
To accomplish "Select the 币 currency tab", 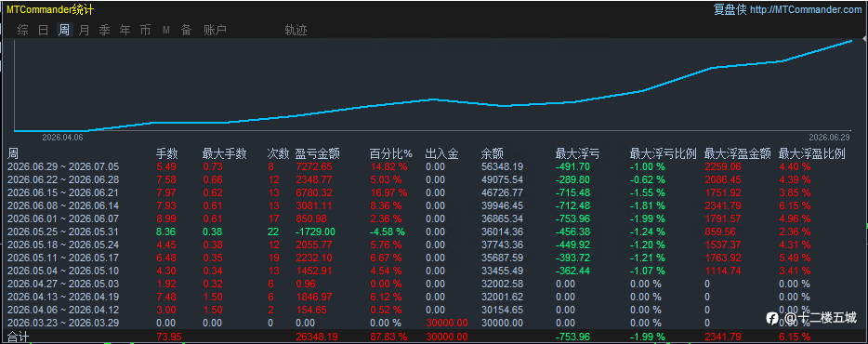I will click(146, 31).
